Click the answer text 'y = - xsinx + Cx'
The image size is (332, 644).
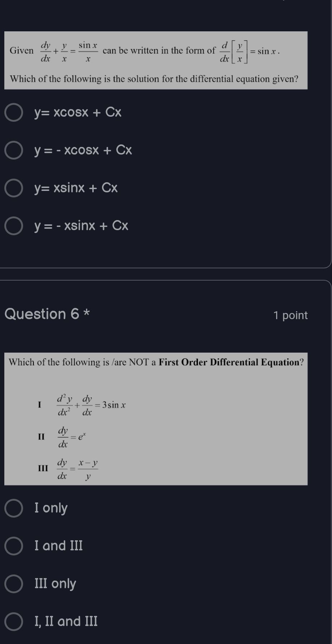[x=81, y=226]
